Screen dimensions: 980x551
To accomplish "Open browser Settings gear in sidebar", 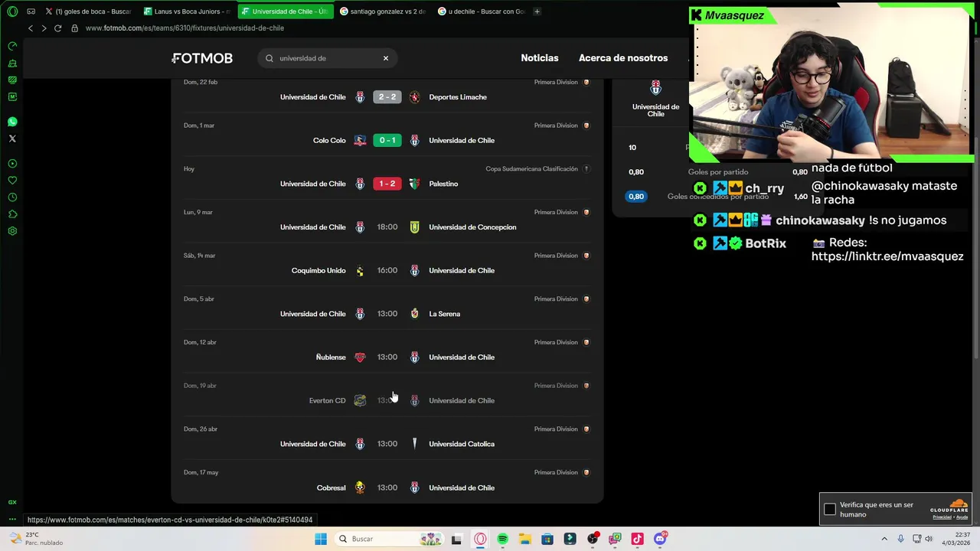I will 12,231.
